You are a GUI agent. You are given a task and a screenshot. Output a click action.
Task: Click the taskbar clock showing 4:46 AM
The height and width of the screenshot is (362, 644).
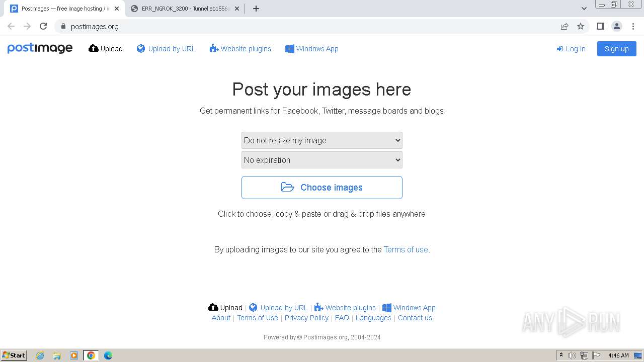coord(618,355)
